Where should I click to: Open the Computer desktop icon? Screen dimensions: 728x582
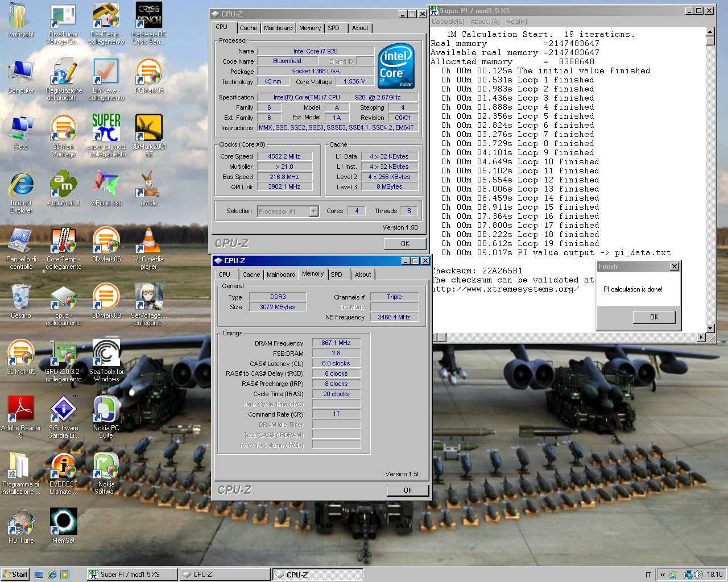[x=21, y=77]
